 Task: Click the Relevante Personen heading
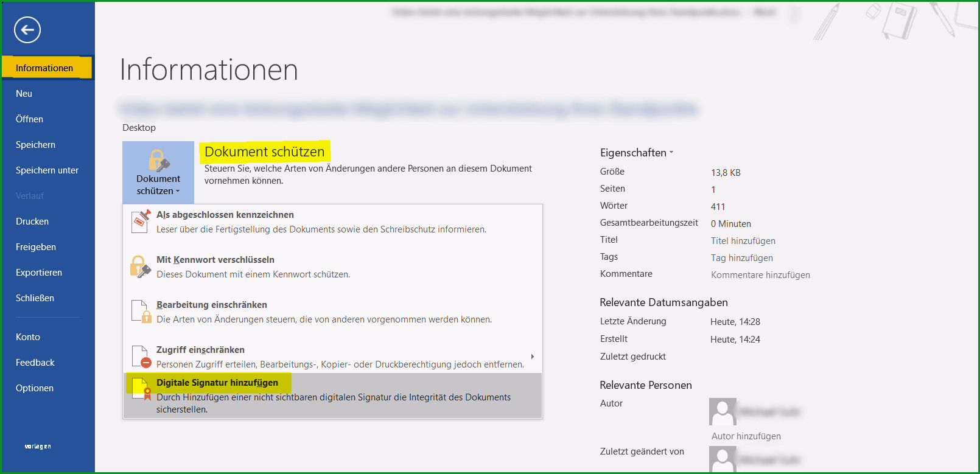click(646, 385)
